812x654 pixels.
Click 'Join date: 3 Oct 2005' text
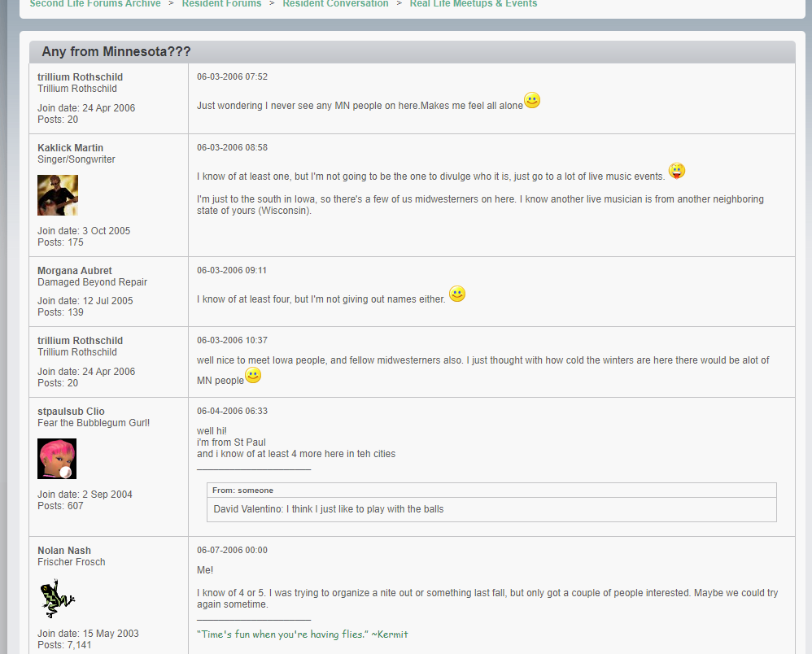tap(84, 231)
